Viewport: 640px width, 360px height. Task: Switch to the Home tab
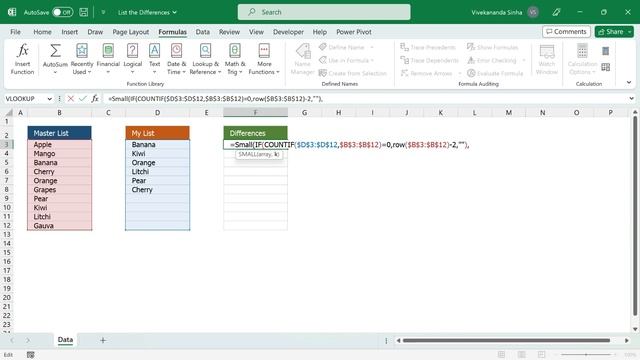pyautogui.click(x=42, y=32)
